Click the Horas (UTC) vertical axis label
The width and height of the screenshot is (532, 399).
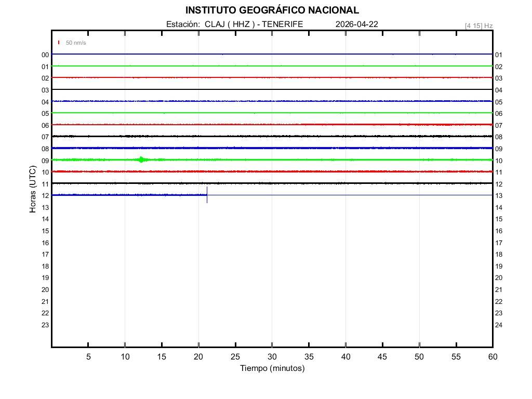[33, 190]
